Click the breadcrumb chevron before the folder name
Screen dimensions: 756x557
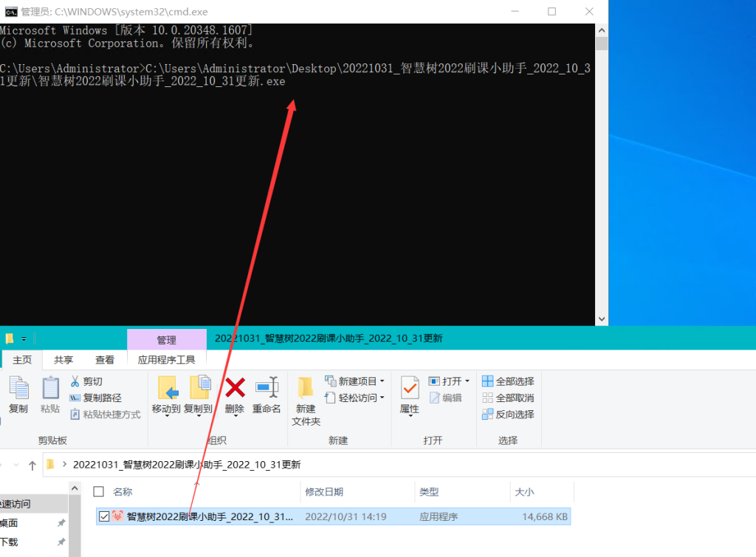click(x=64, y=465)
